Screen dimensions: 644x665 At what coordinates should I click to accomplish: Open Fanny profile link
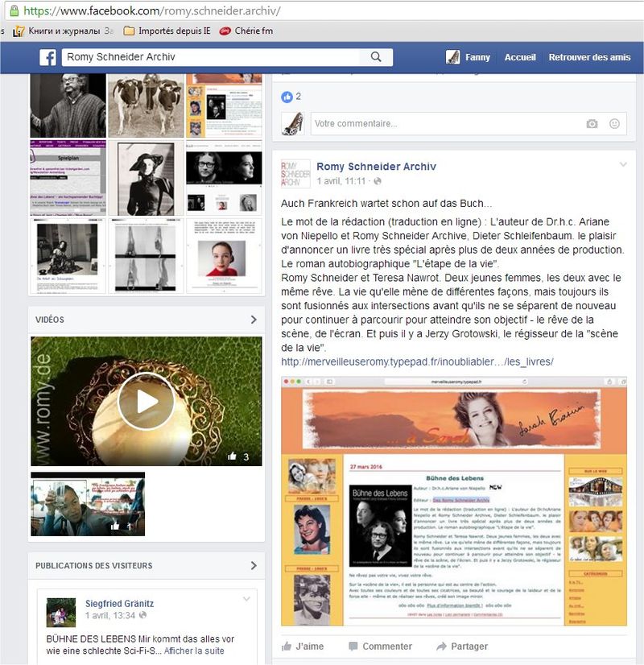(x=477, y=57)
